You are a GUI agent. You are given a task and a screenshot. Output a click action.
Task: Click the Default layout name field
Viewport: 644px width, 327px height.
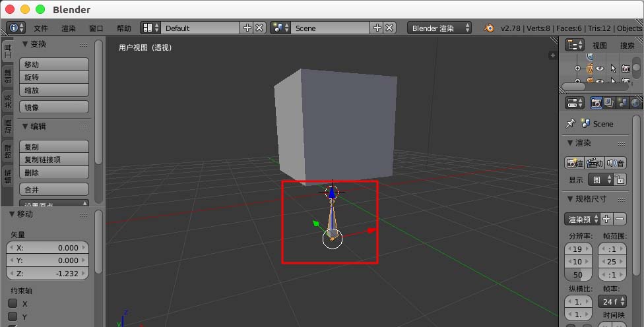point(201,28)
